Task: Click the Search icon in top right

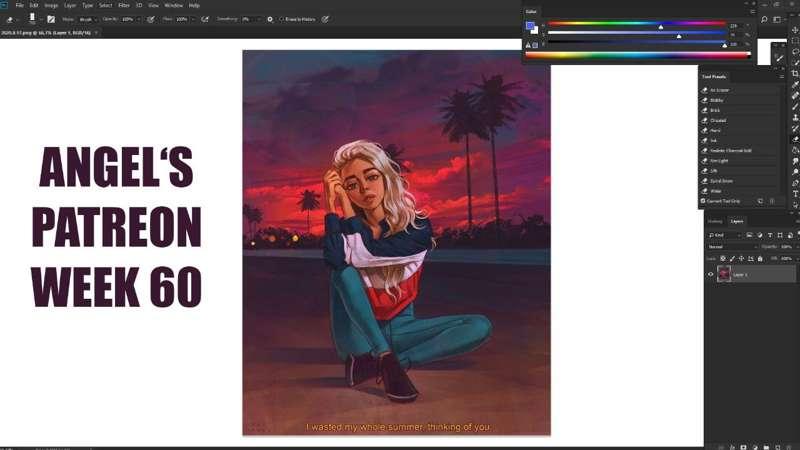Action: click(764, 19)
